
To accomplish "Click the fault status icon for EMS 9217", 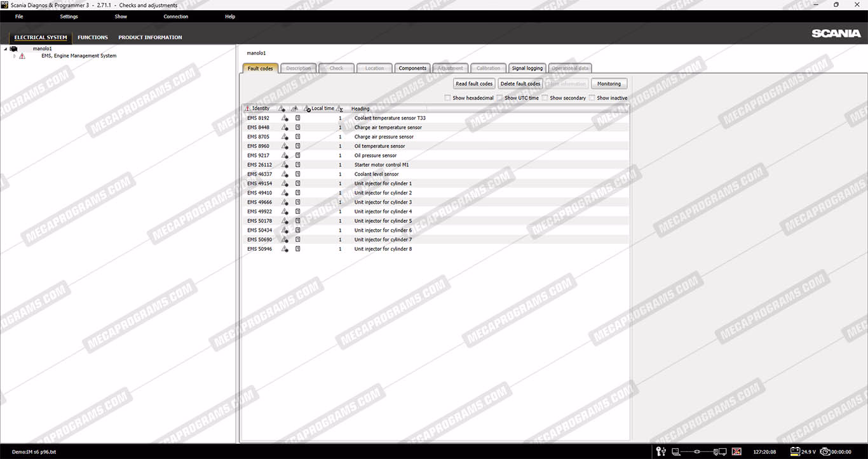I will click(x=285, y=156).
